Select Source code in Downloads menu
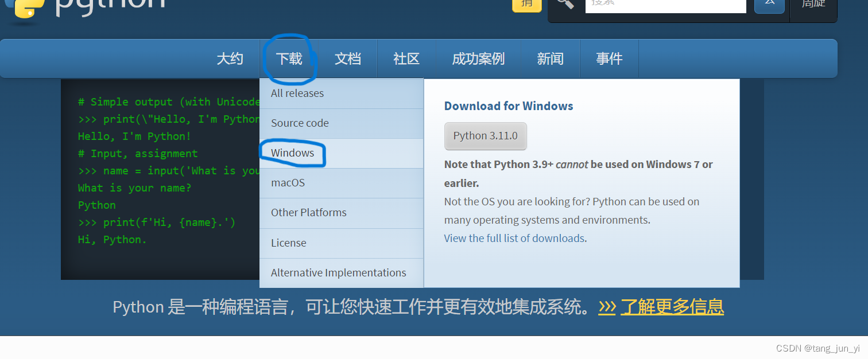Screen dimensions: 868x359 click(x=342, y=123)
